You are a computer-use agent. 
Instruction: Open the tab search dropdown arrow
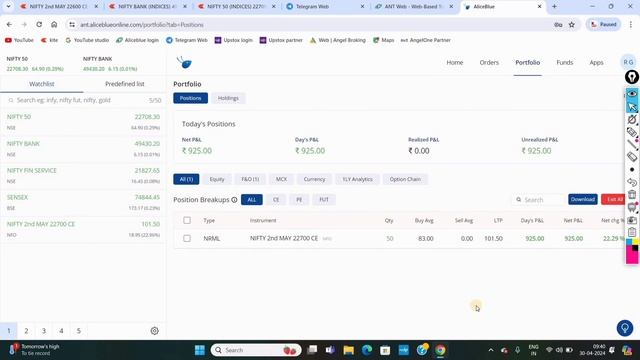tap(8, 7)
